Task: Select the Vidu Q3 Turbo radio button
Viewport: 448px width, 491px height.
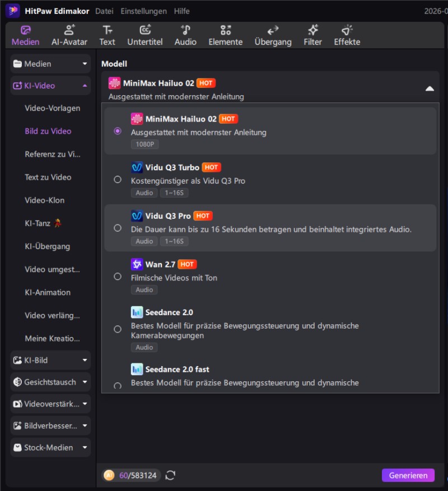Action: click(118, 179)
